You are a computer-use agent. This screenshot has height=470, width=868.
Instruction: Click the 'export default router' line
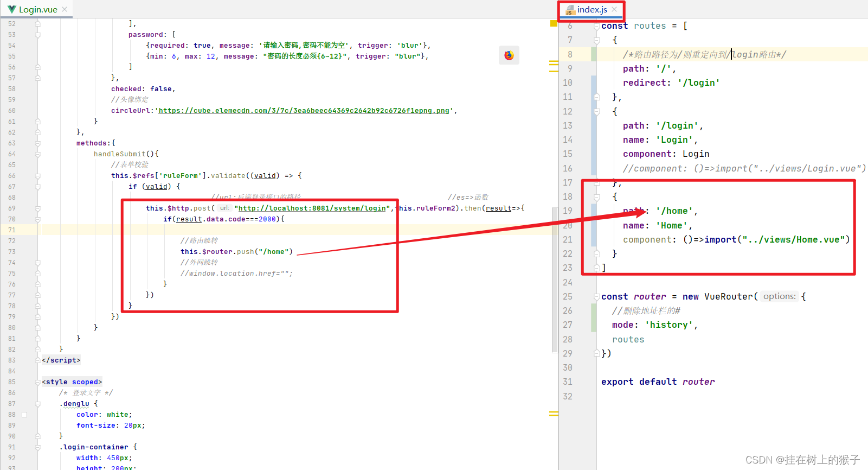point(658,382)
